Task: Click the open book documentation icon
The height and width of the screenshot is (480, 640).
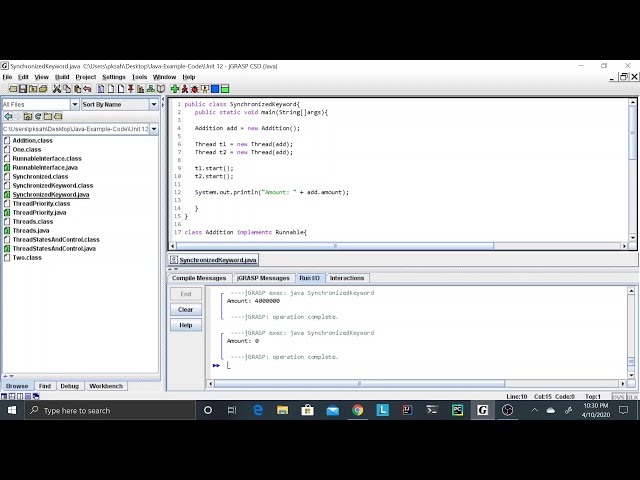Action: [x=161, y=89]
